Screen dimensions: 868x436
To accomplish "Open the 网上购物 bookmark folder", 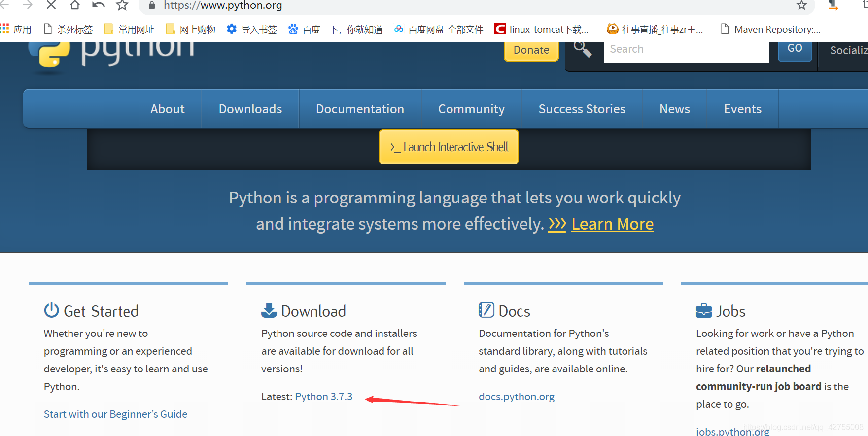I will [x=191, y=29].
